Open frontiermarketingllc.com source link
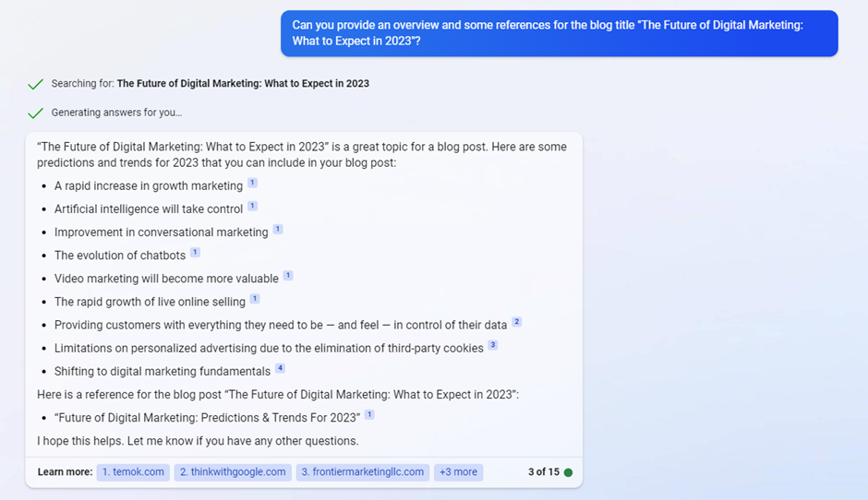Viewport: 868px width, 500px height. (363, 471)
